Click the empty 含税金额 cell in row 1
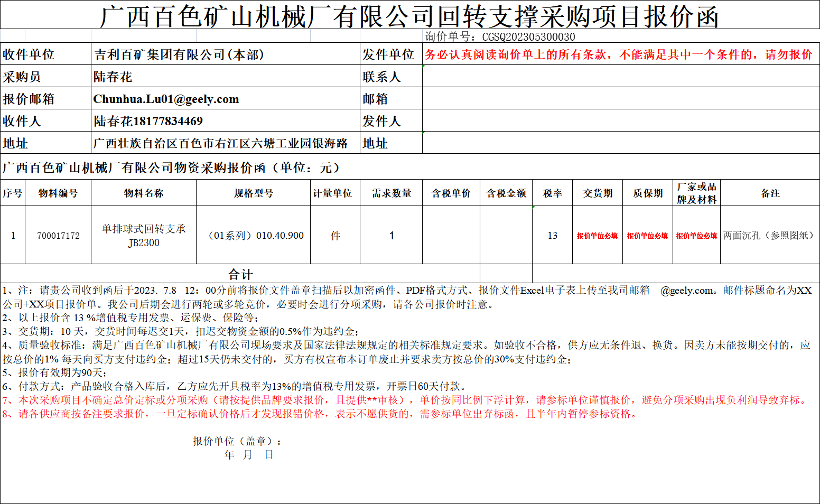820x504 pixels. (x=506, y=235)
